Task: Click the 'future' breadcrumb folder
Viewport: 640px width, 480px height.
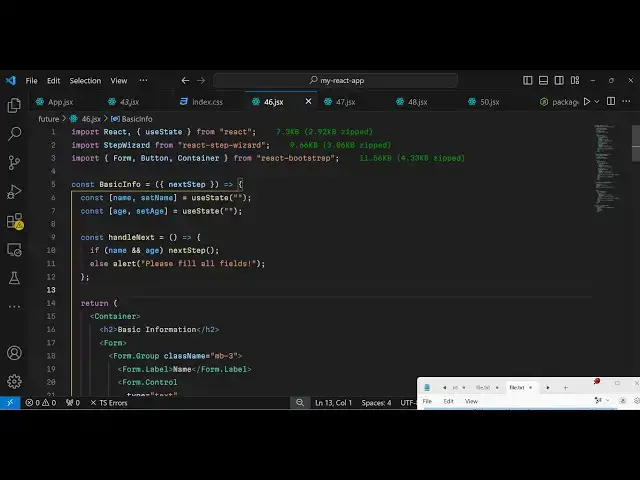Action: (49, 119)
